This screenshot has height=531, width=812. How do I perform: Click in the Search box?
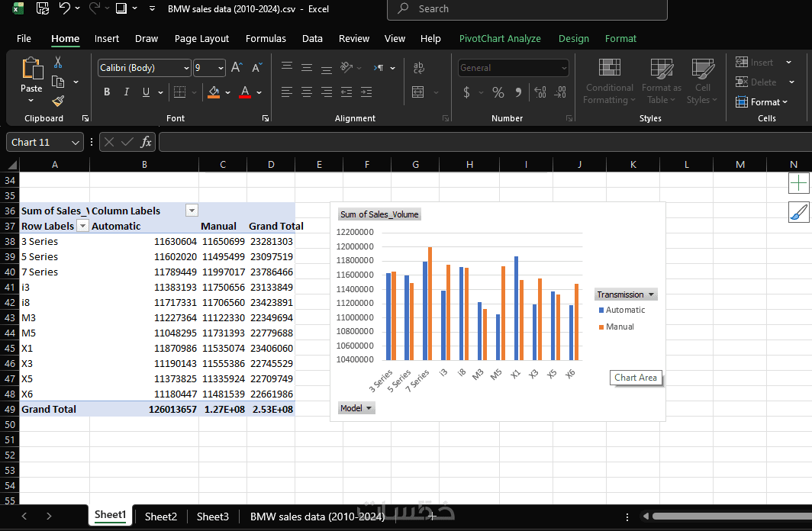[527, 9]
